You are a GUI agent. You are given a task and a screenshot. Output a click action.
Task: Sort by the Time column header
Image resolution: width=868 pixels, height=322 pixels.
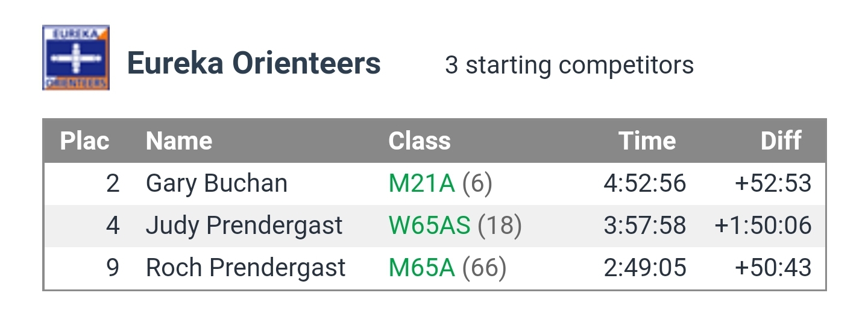[647, 141]
